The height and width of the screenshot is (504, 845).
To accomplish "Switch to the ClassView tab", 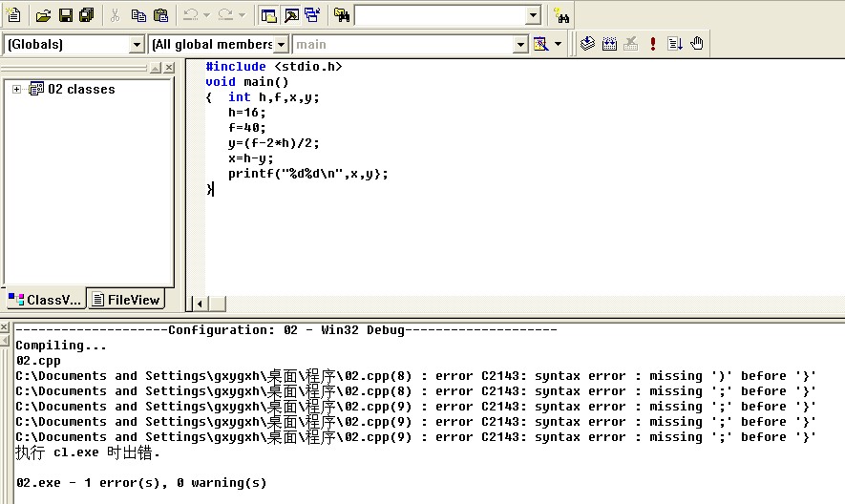I will click(45, 300).
